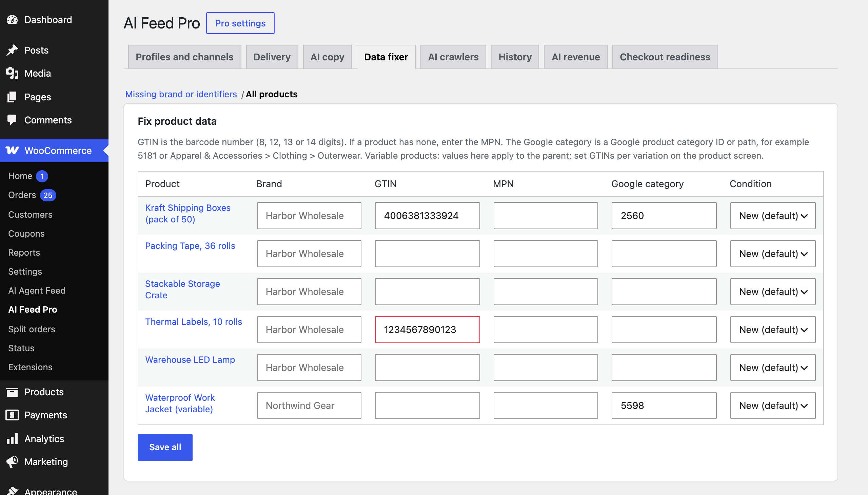Switch to Profiles and channels tab

[x=184, y=57]
